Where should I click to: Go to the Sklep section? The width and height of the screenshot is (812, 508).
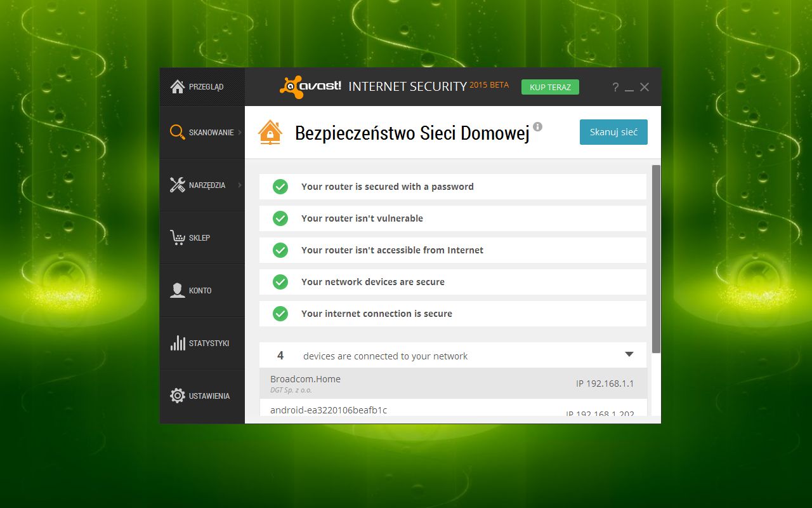202,237
